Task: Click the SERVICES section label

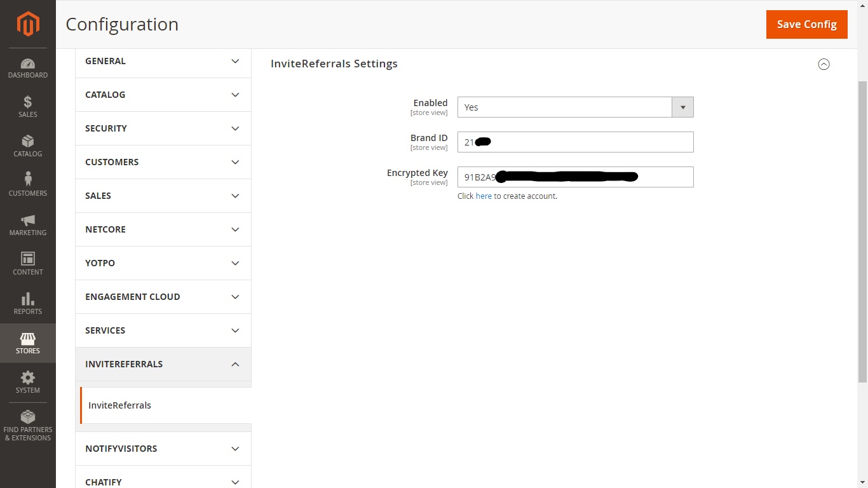Action: [105, 330]
